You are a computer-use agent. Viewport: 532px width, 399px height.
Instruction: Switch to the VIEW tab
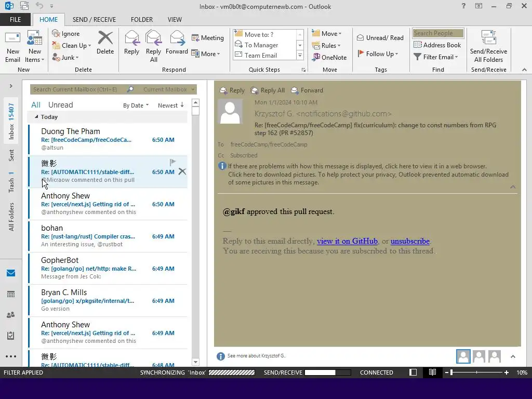(175, 20)
